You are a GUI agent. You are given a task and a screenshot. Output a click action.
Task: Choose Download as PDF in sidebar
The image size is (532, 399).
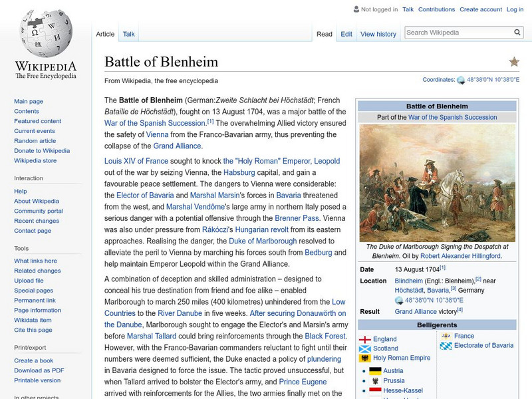pos(39,370)
